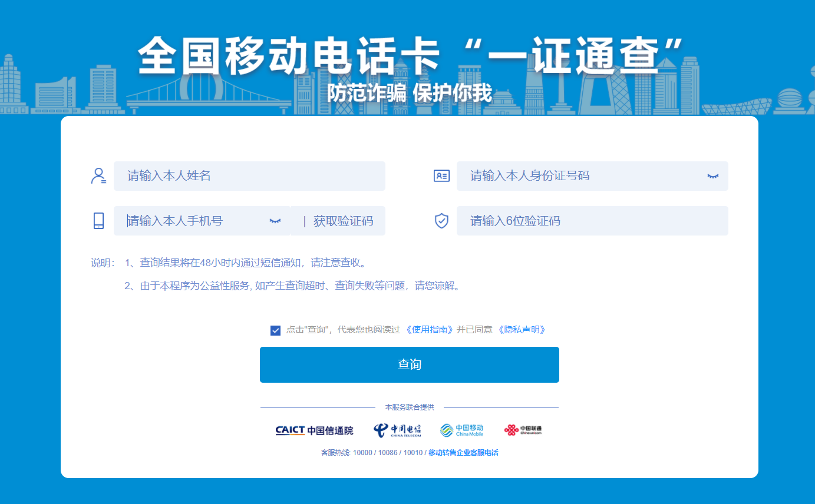Open 移动转售企业客服电话 link
815x504 pixels.
pos(463,453)
